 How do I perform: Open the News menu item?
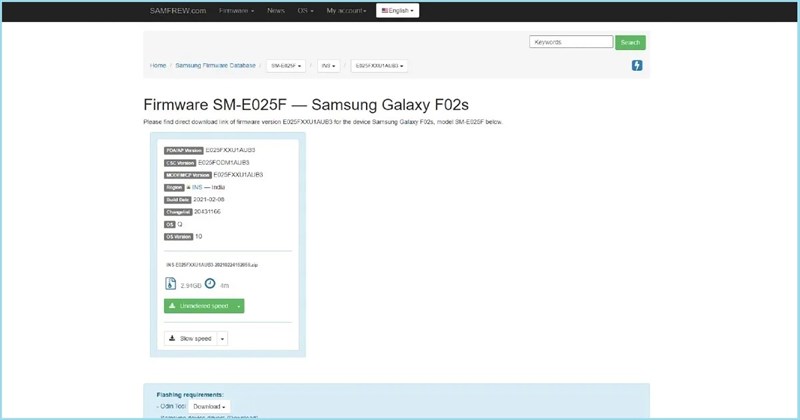coord(276,11)
